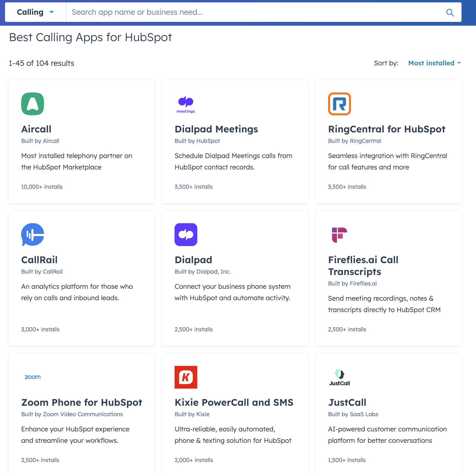Click the Dialpad app logo
The image size is (476, 473).
click(186, 235)
